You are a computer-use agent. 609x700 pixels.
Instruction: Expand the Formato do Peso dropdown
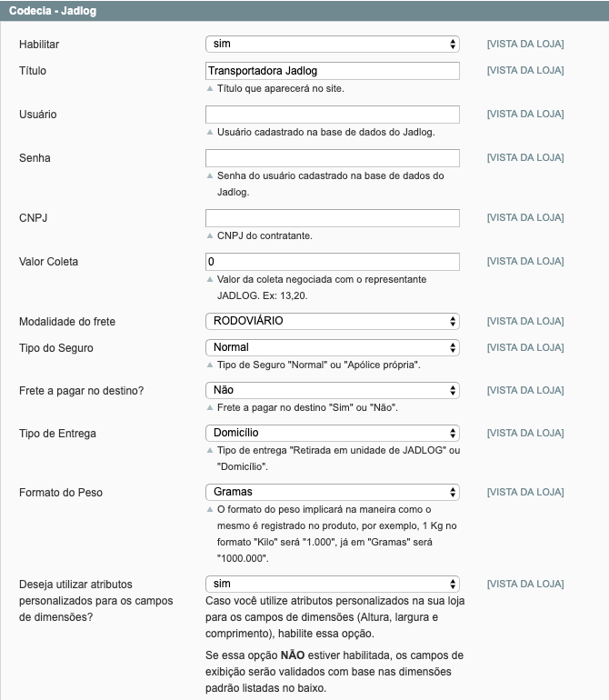333,492
